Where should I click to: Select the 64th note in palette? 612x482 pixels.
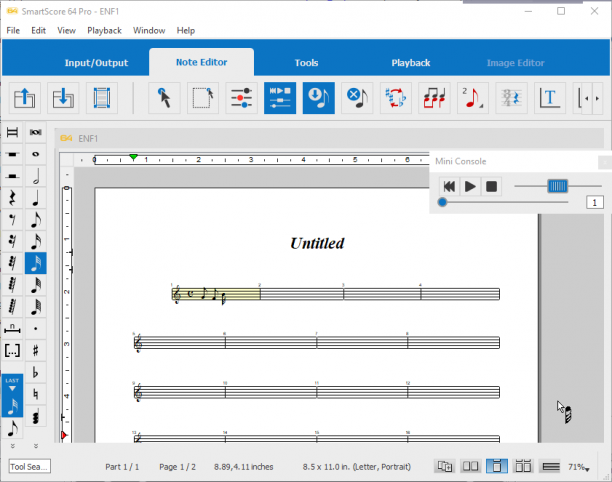click(x=36, y=285)
